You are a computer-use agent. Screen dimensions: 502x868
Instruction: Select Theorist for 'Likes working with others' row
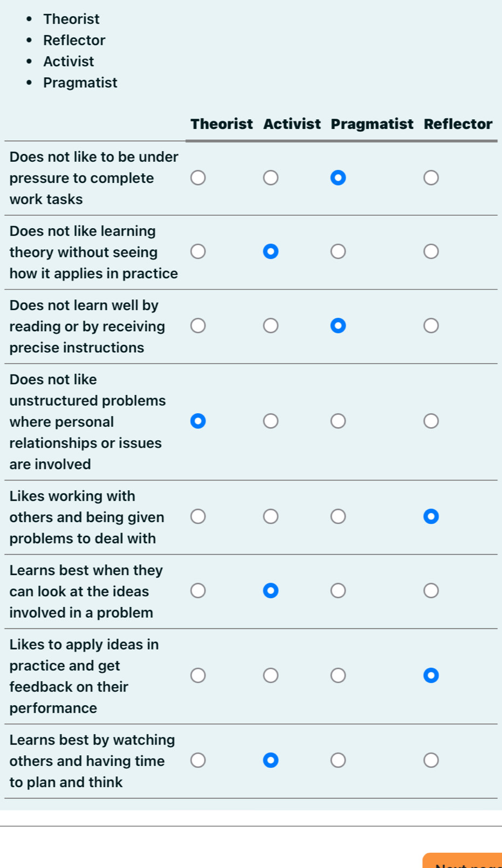[x=198, y=517]
